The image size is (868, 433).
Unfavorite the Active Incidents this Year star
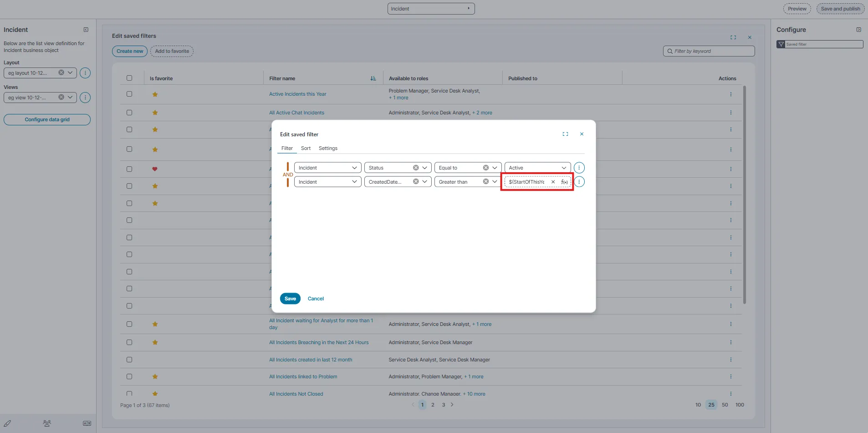tap(155, 94)
